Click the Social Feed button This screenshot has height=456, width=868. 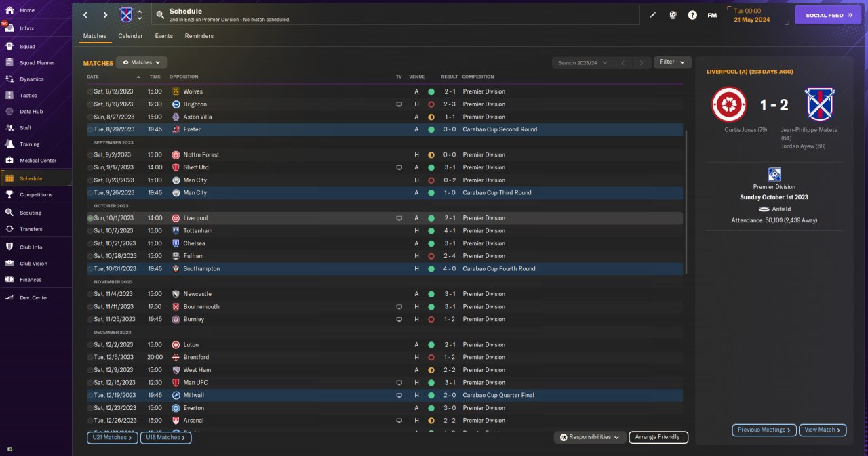(828, 15)
